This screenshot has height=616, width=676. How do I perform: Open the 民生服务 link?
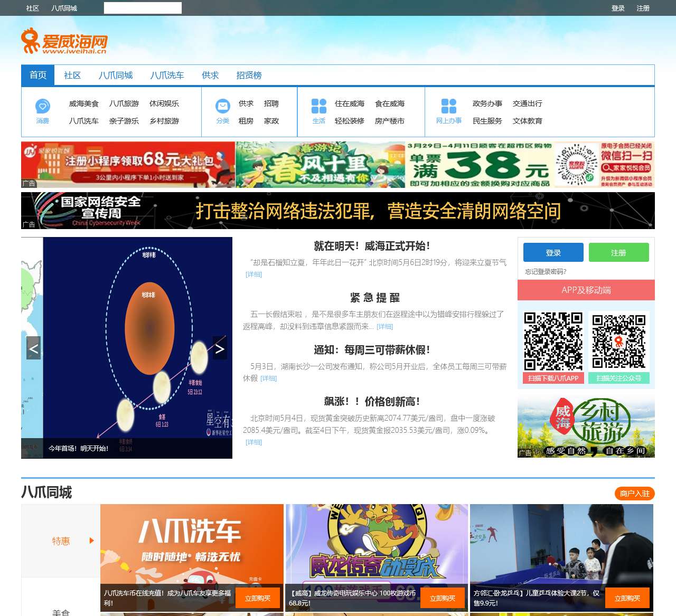(x=487, y=121)
